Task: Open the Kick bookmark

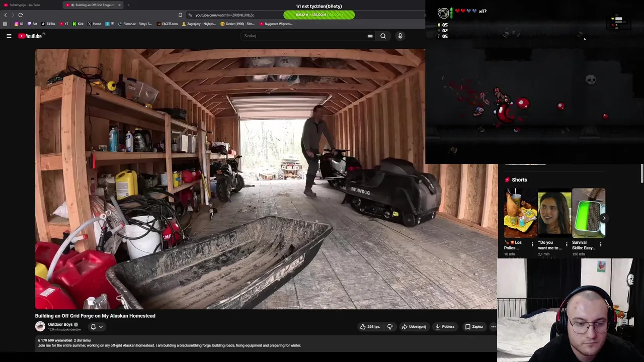Action: 78,24
